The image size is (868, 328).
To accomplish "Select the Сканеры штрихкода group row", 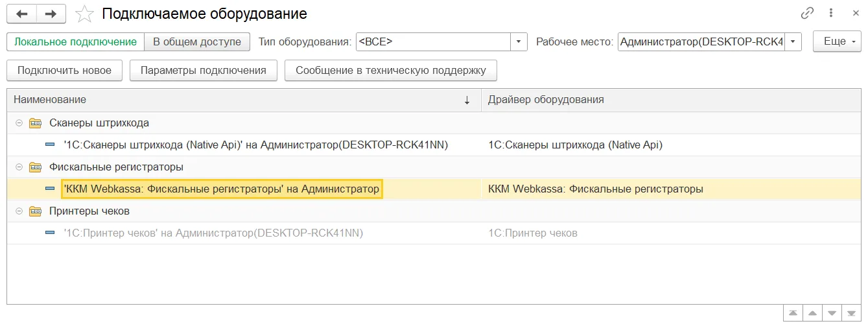I will pos(434,123).
